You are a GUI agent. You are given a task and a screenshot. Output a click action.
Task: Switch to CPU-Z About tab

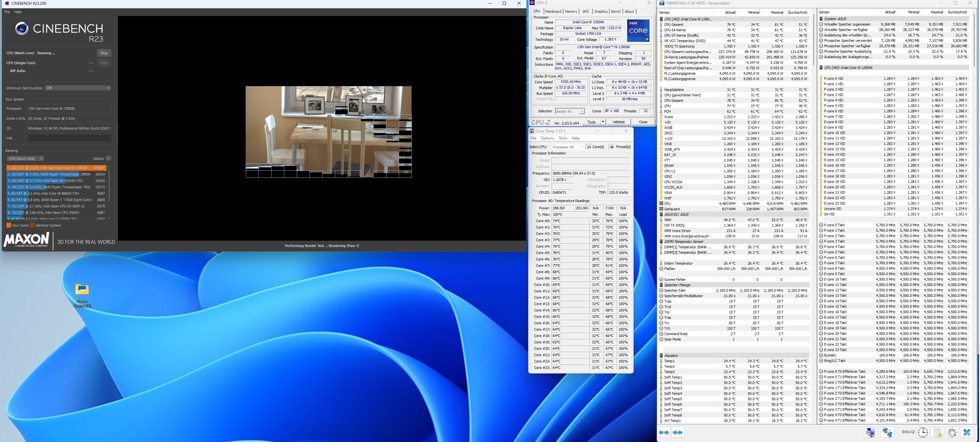pos(630,11)
